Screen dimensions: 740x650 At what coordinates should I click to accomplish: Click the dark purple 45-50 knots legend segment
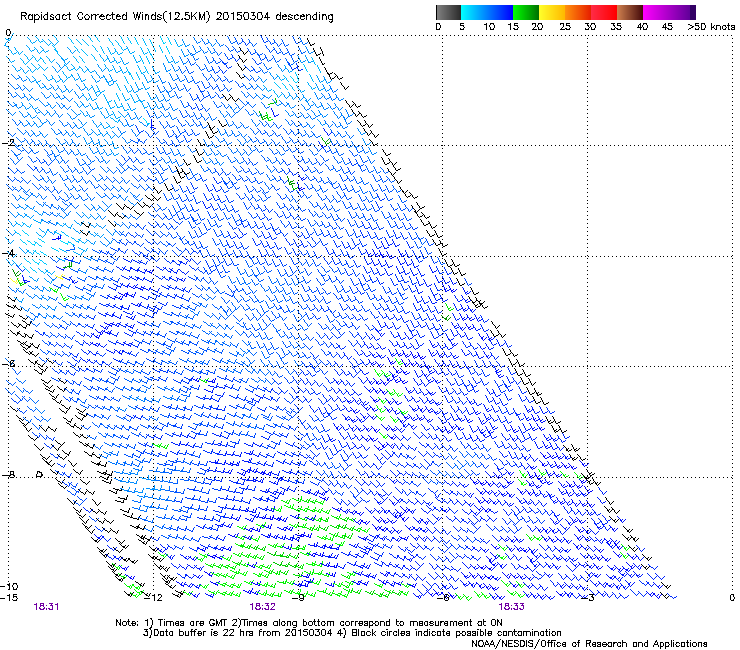(682, 12)
